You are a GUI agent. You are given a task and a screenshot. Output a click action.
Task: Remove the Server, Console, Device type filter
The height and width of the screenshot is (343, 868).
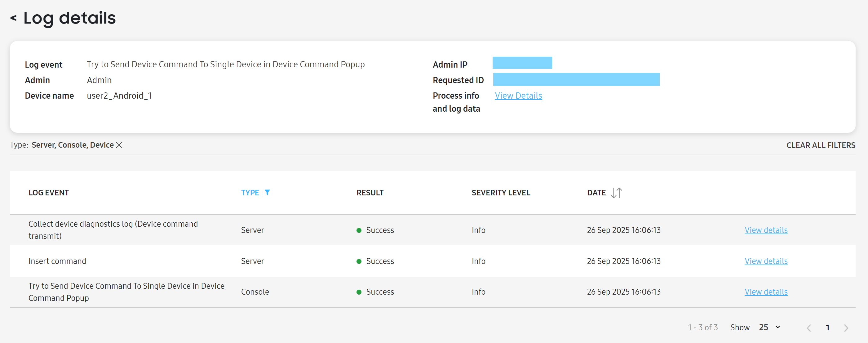[x=119, y=145]
